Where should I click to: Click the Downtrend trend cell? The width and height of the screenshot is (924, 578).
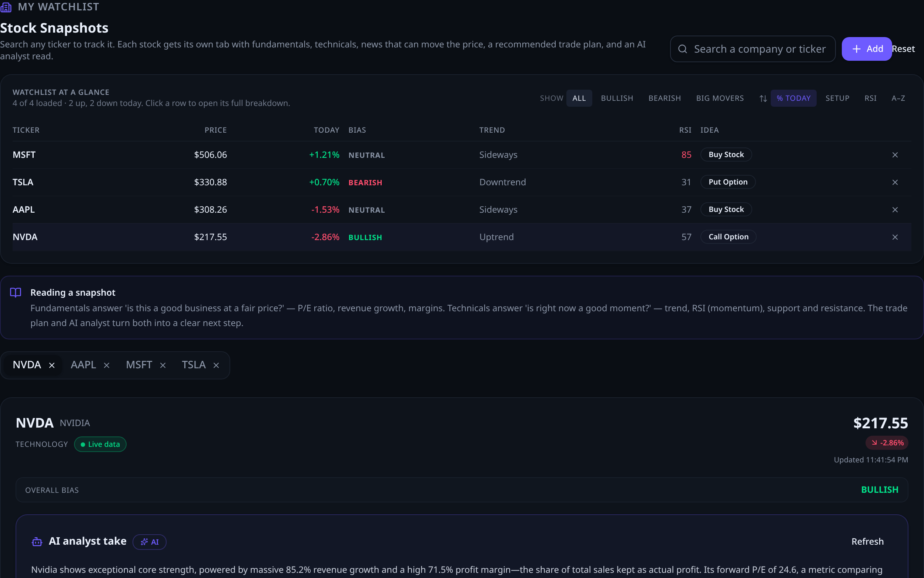click(502, 182)
